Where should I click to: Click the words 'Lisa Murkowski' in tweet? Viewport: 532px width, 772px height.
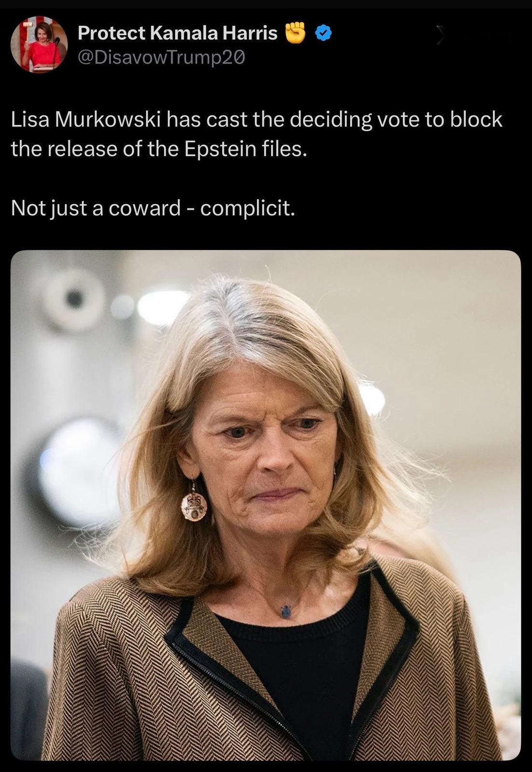(85, 120)
